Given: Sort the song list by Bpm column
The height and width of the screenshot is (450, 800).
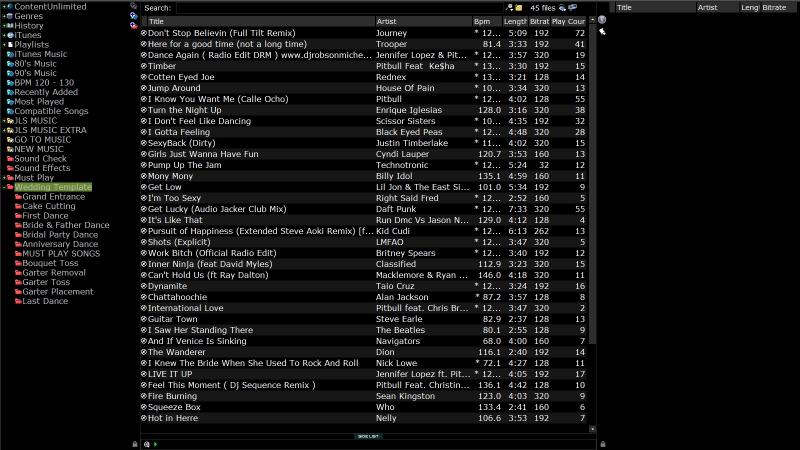Looking at the screenshot, I should point(485,21).
